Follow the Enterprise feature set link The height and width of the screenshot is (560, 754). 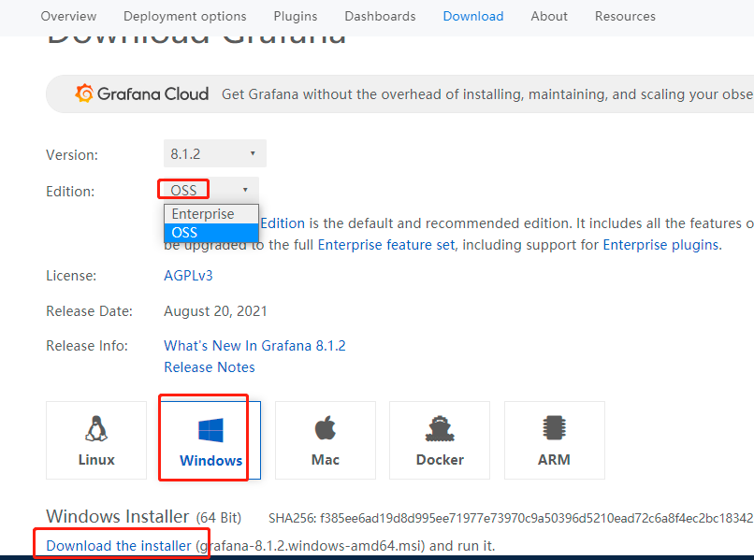(386, 245)
